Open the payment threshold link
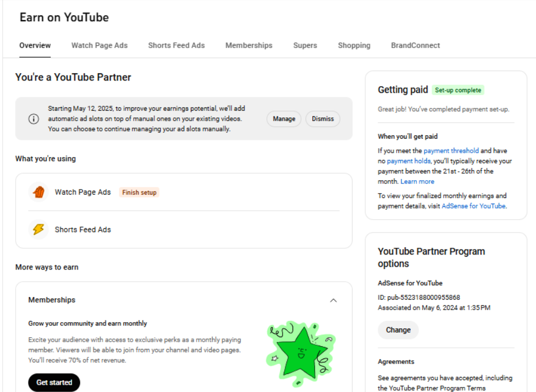Image resolution: width=536 pixels, height=392 pixels. click(451, 150)
